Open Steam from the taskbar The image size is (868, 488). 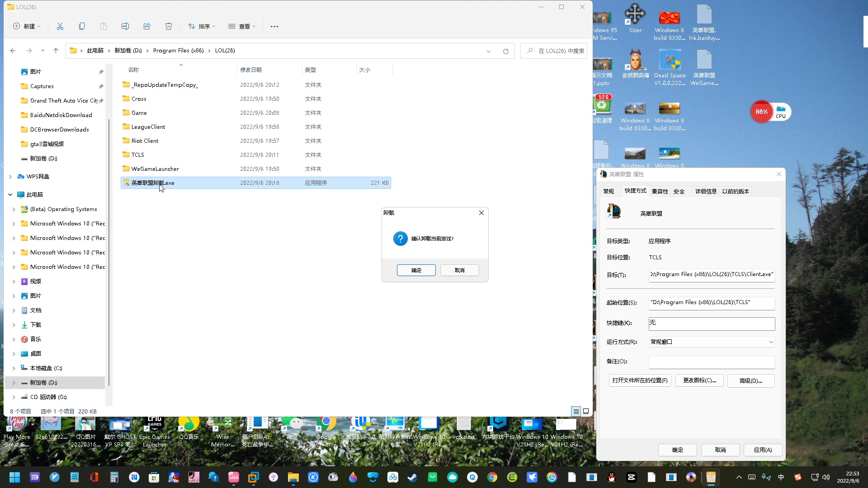tap(413, 477)
